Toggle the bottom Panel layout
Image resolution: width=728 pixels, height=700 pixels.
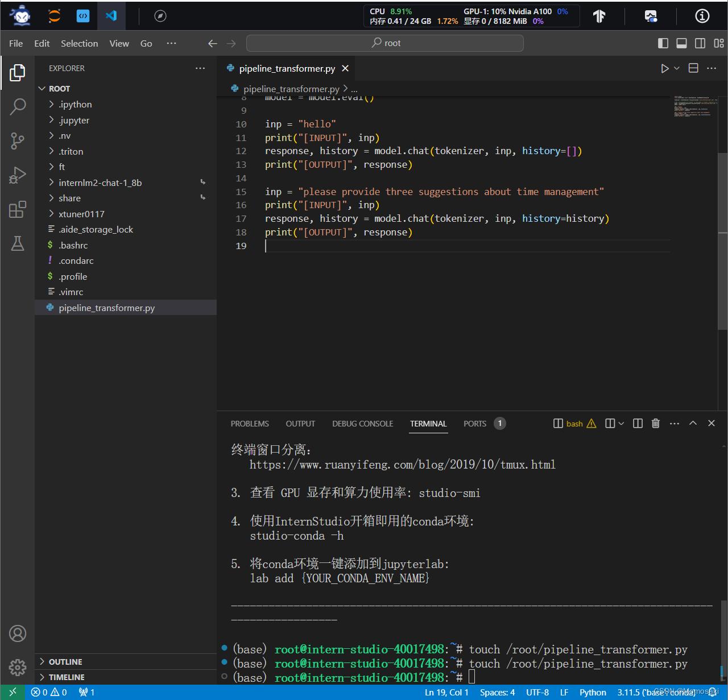tap(681, 43)
